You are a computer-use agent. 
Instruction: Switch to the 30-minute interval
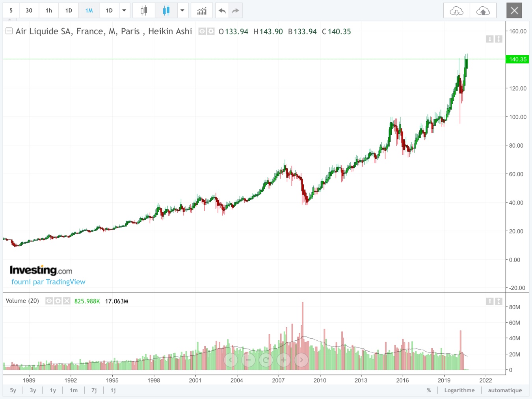point(29,11)
